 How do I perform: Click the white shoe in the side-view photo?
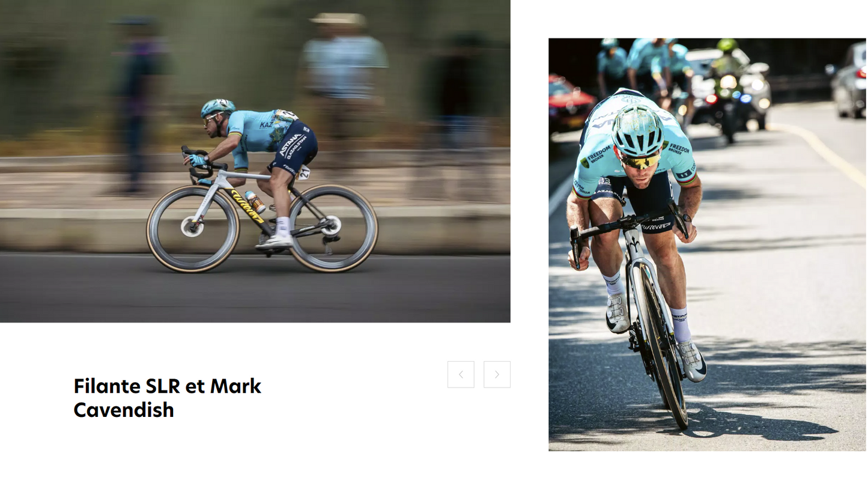(274, 242)
